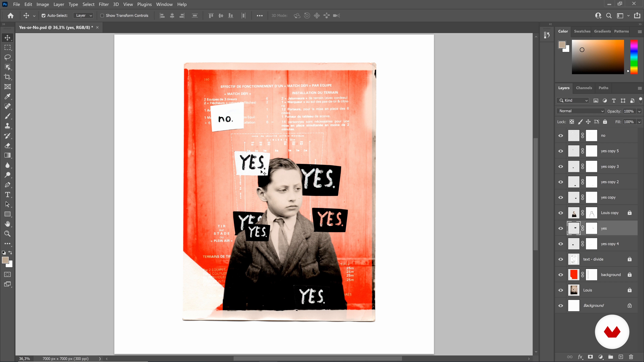644x362 pixels.
Task: Select the Dodge tool
Action: click(8, 175)
